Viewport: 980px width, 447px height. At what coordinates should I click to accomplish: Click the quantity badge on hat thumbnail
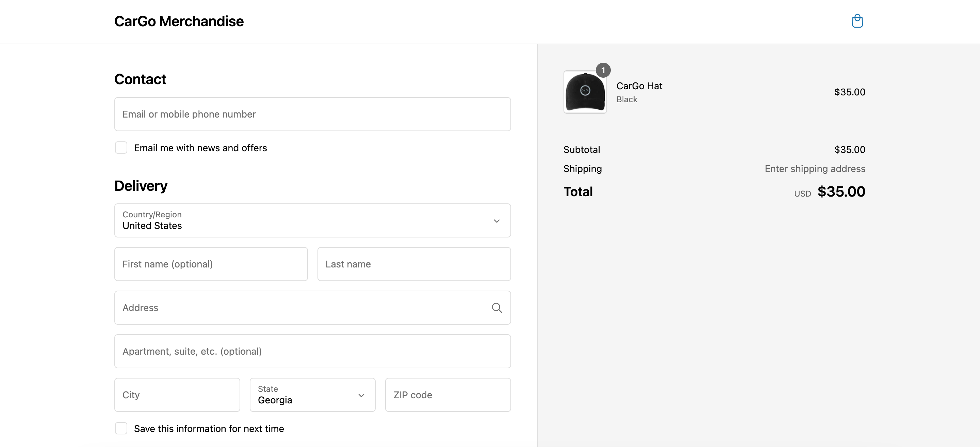[x=603, y=71]
